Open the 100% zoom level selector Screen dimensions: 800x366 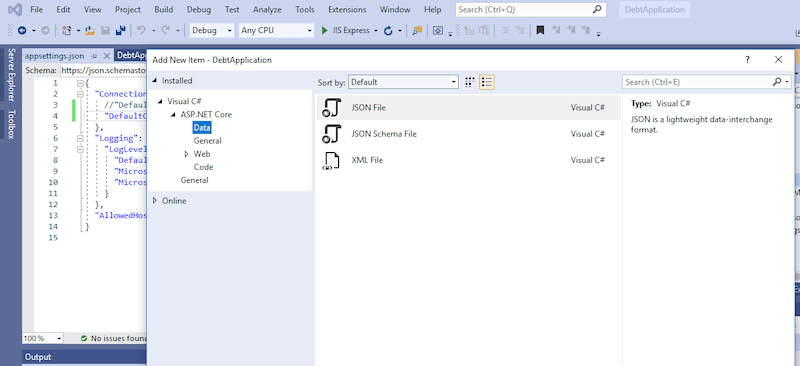coord(43,338)
